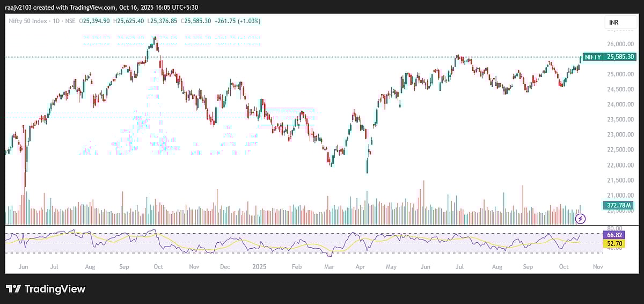Click the NIFTY symbol tag on price axis
644x304 pixels.
(x=592, y=57)
